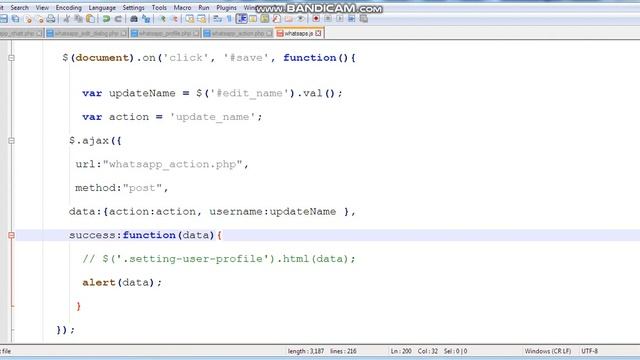Image resolution: width=640 pixels, height=360 pixels.
Task: Toggle the Show All Characters pilcrow icon
Action: (229, 19)
